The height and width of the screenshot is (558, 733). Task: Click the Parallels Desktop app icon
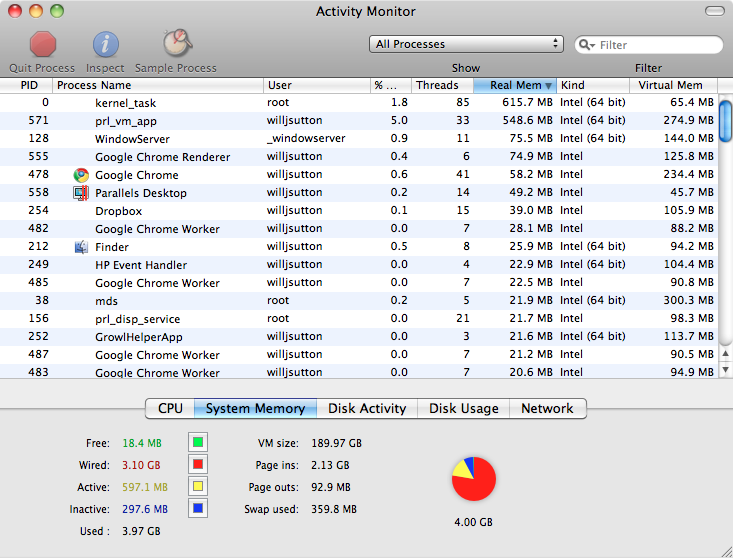click(81, 193)
